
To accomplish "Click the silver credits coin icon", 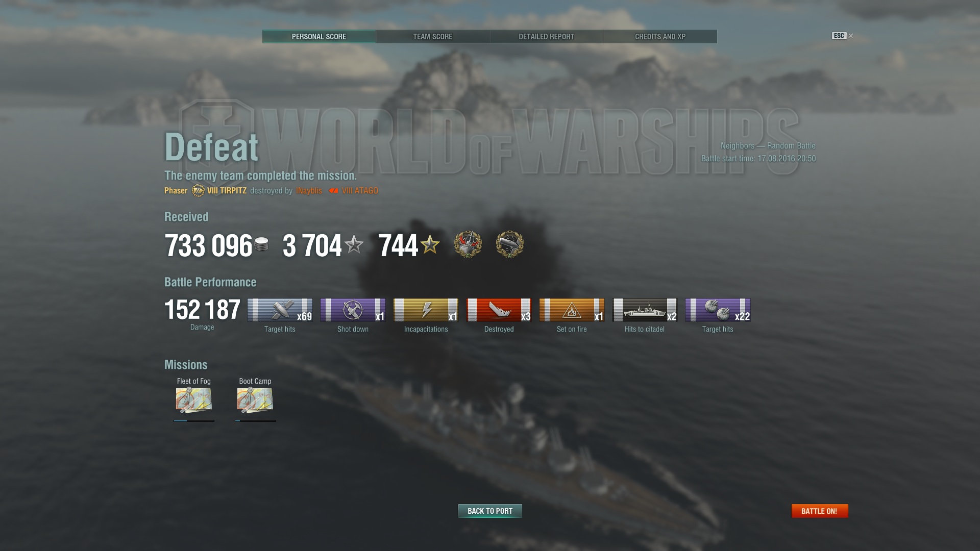I will pos(261,244).
